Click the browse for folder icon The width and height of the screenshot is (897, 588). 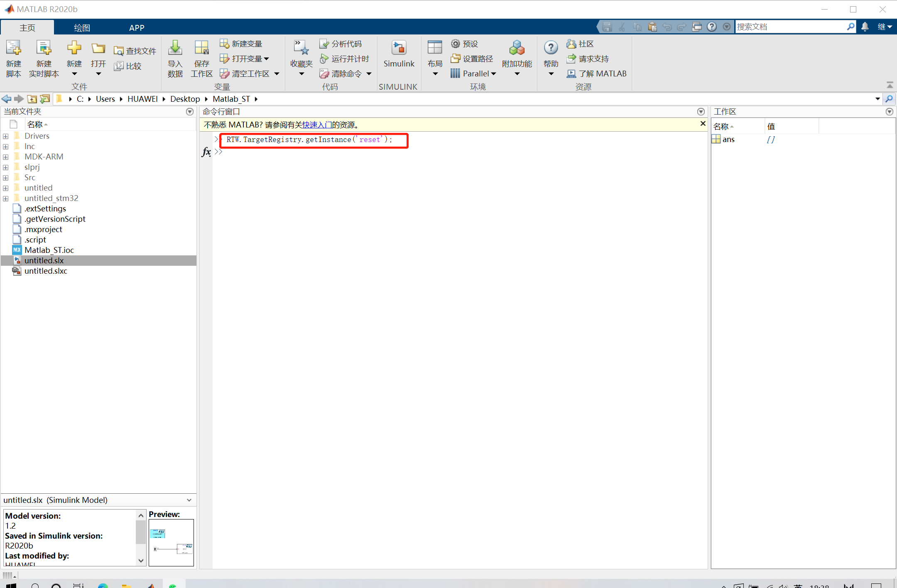45,99
